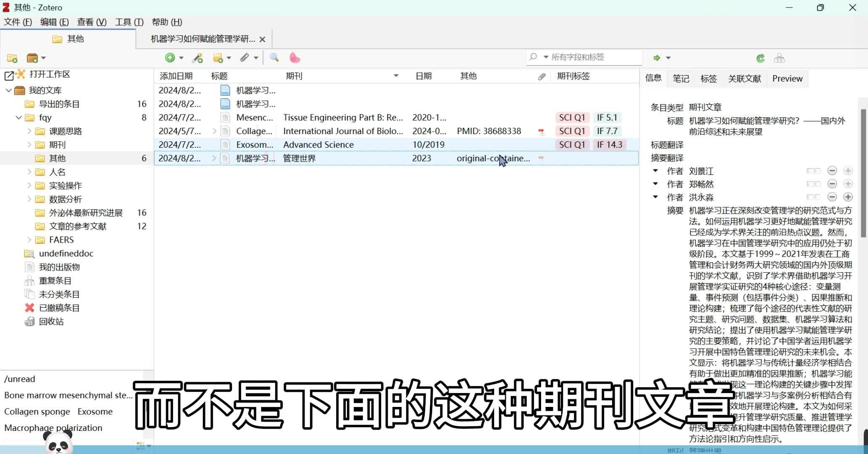Open the new item green plus icon
Viewport: 868px width, 454px height.
(170, 58)
